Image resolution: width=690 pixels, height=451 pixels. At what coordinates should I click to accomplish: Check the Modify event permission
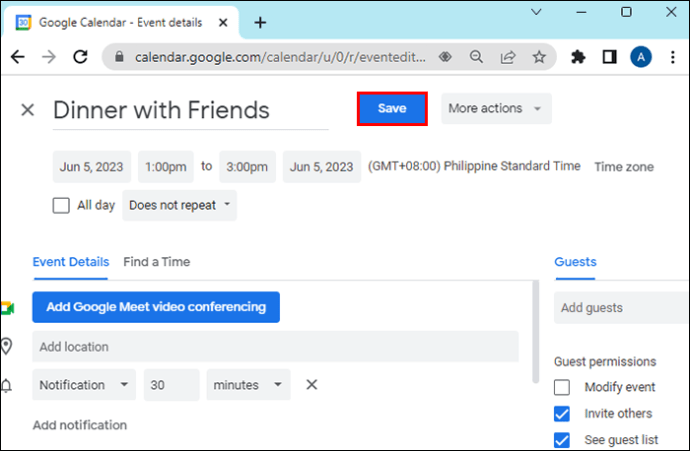click(x=562, y=387)
